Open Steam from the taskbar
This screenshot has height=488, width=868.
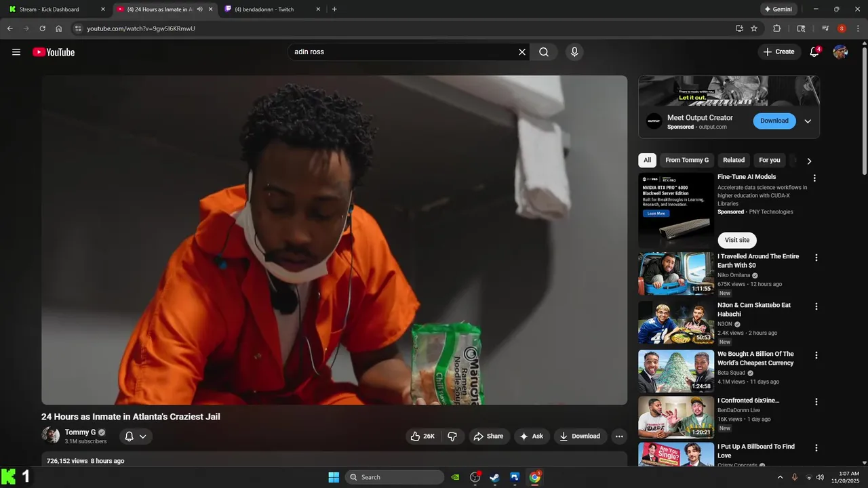tap(495, 477)
